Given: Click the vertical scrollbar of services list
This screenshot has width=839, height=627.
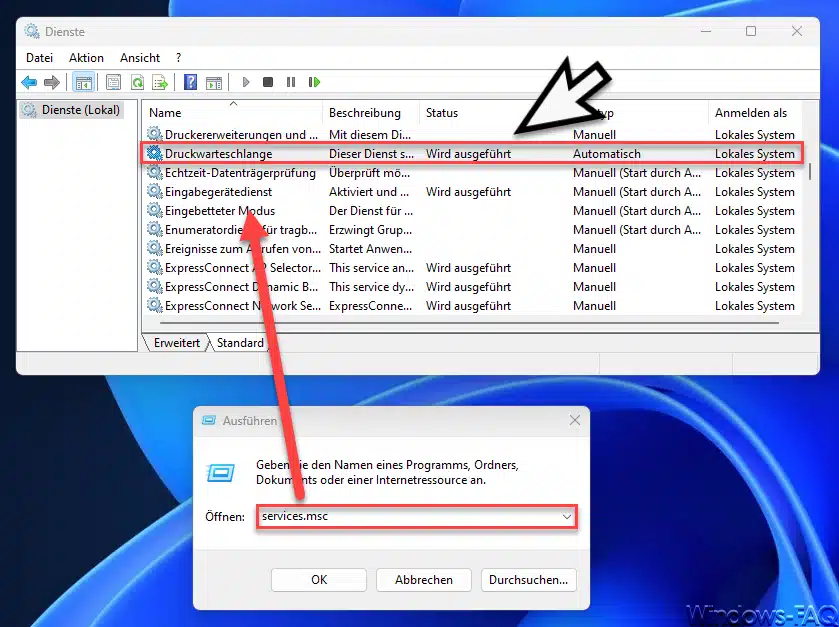Looking at the screenshot, I should pos(810,171).
